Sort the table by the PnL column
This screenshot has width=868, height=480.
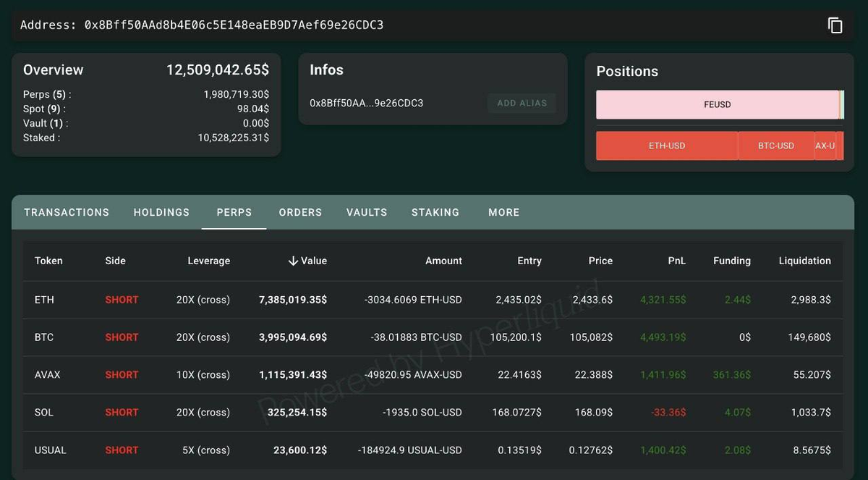click(676, 261)
